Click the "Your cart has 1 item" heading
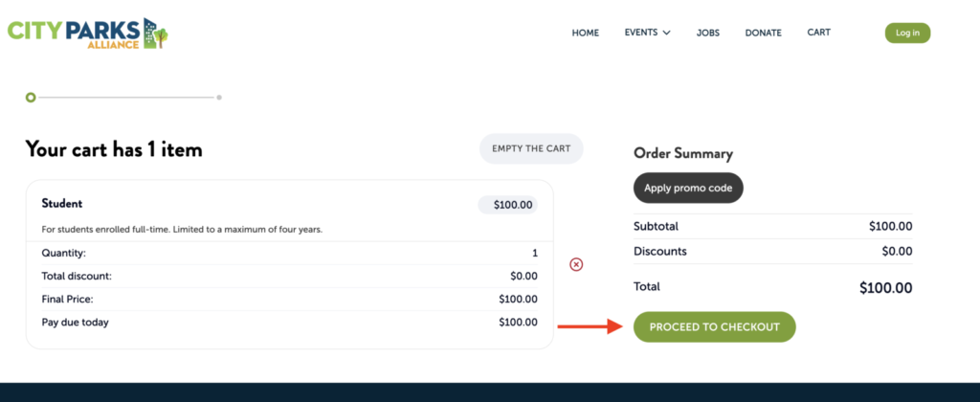The width and height of the screenshot is (980, 402). (x=114, y=149)
